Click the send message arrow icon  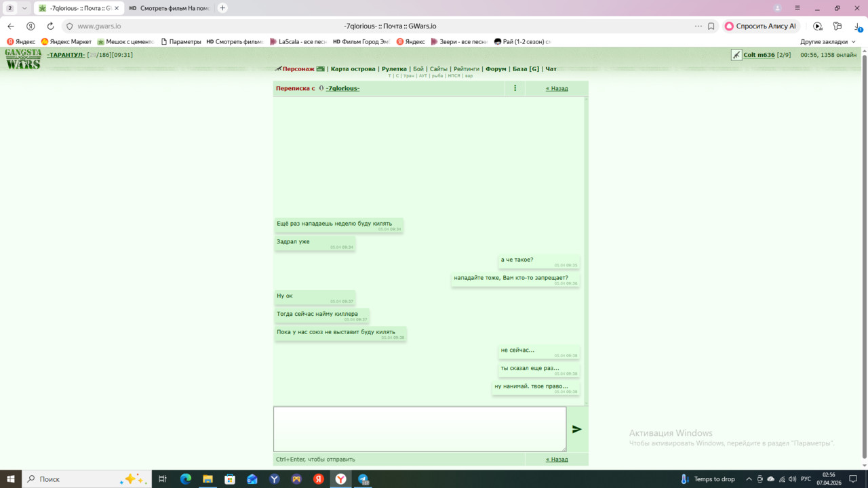click(x=577, y=429)
